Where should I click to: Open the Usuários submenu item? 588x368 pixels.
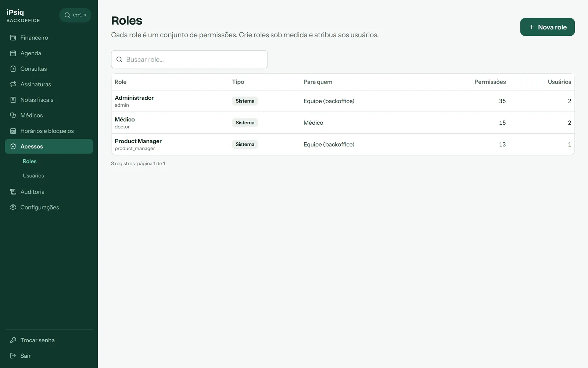[x=33, y=176]
